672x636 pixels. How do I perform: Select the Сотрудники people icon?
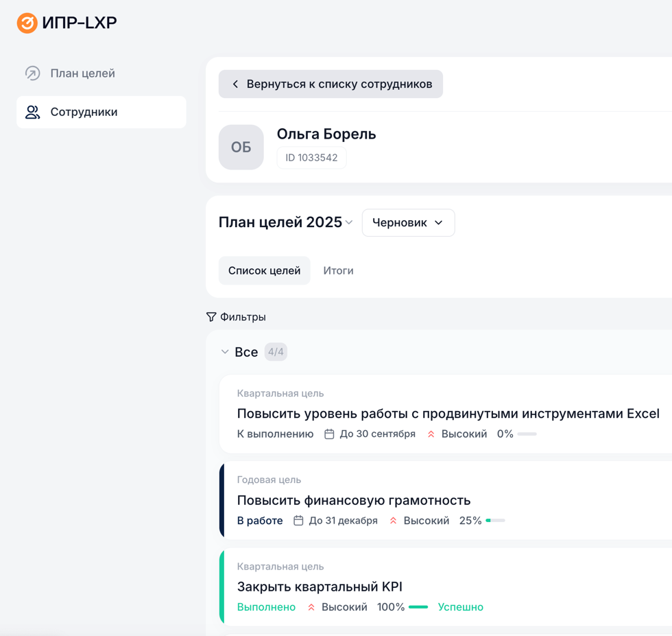(33, 112)
